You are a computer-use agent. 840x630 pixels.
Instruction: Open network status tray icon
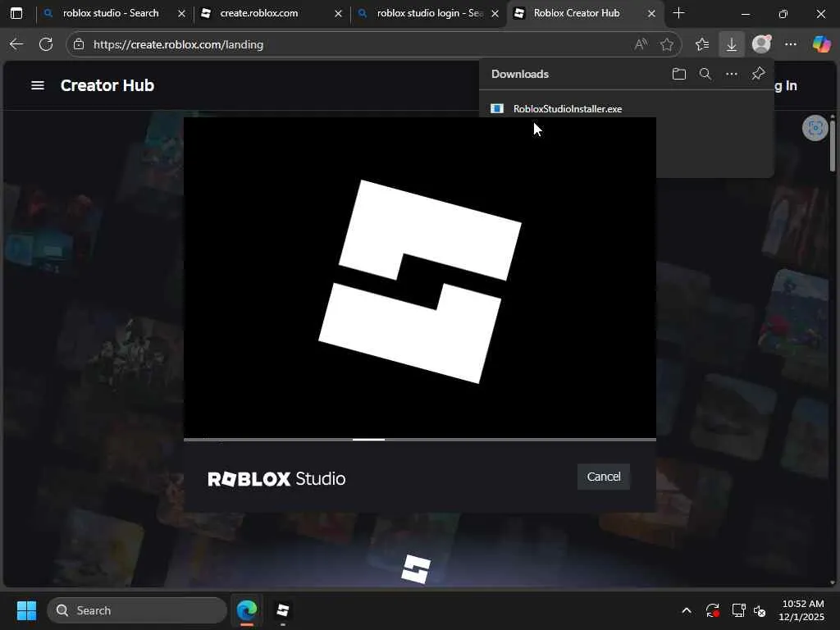tap(739, 610)
